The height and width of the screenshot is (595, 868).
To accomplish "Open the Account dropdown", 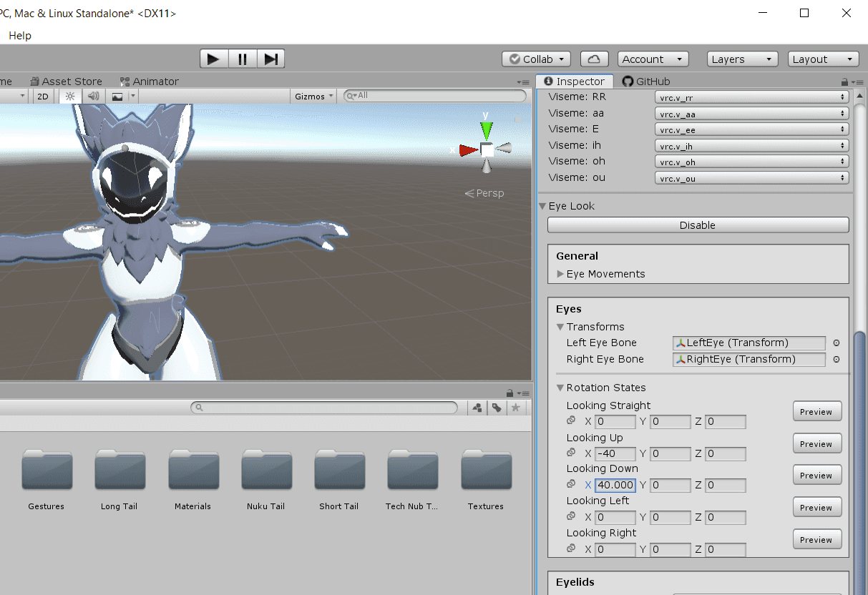I will [653, 59].
